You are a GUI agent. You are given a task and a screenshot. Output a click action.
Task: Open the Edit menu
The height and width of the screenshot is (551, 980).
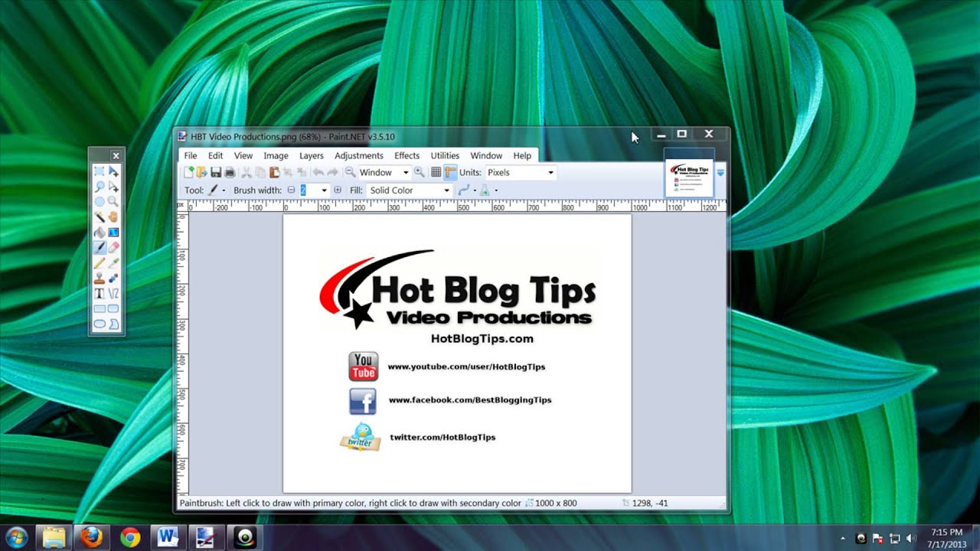(x=215, y=155)
